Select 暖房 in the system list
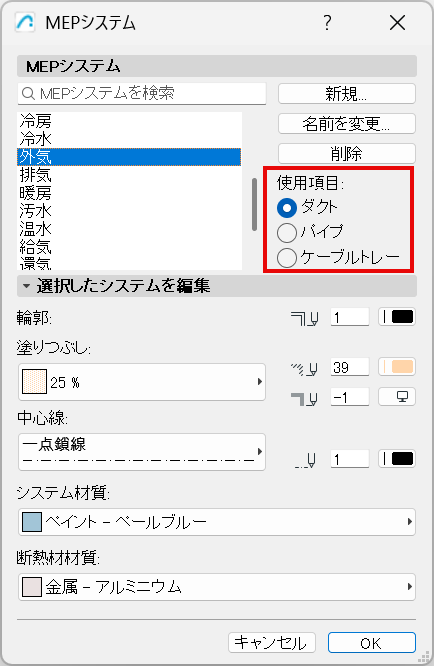The image size is (434, 666). 129,193
